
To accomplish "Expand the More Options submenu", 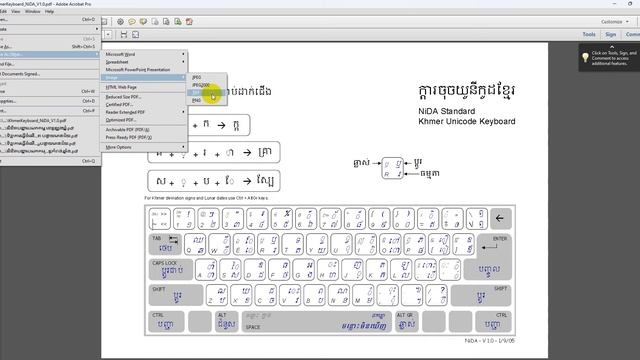I will 144,147.
